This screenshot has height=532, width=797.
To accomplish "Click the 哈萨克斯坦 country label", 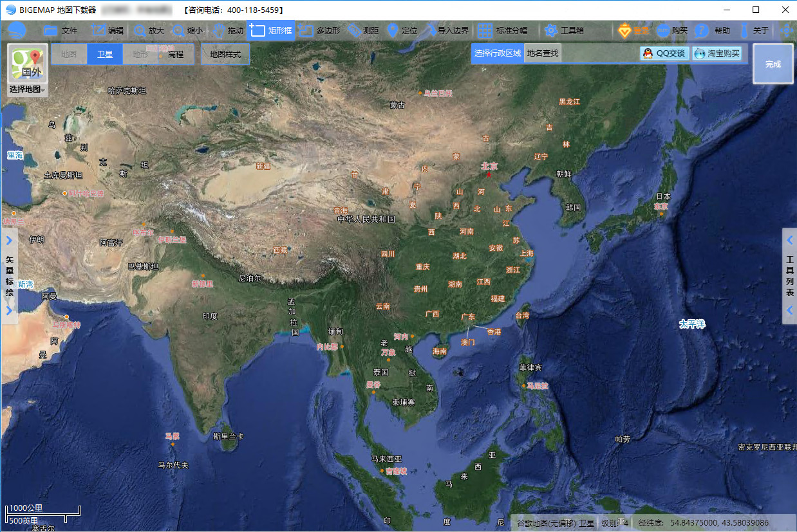I will 127,90.
